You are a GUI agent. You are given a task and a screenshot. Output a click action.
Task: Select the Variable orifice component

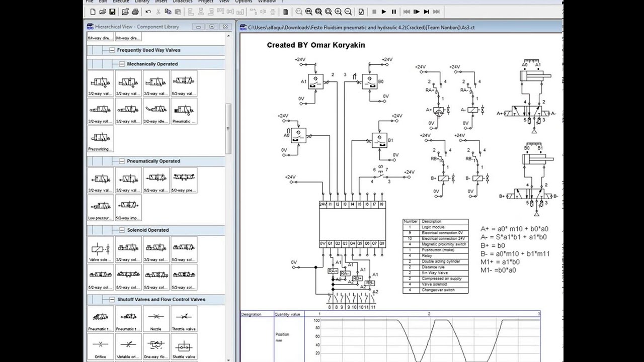(128, 347)
